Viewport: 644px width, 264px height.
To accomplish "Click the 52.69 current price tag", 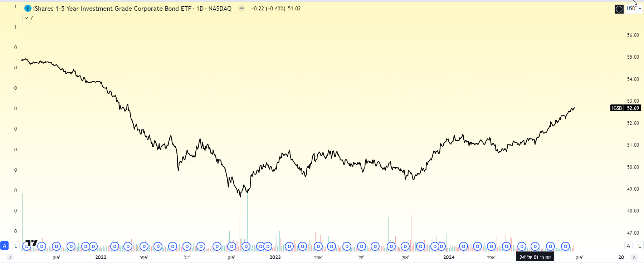I will 633,108.
